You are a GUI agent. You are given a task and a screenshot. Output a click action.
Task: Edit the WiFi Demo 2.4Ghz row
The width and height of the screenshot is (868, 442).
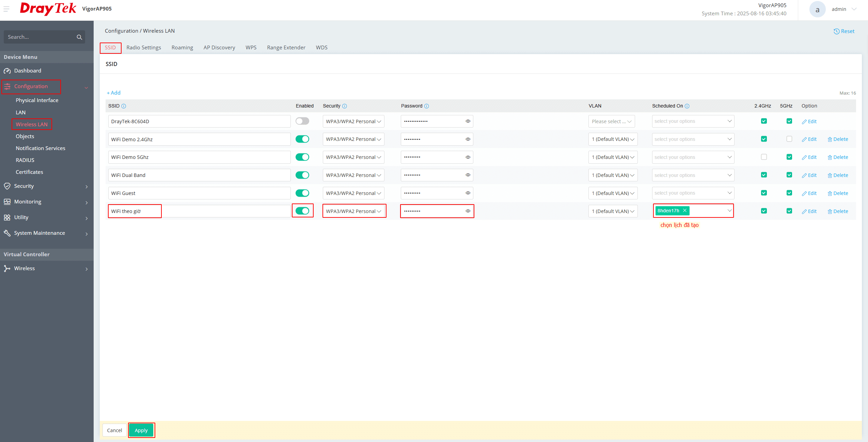(809, 139)
